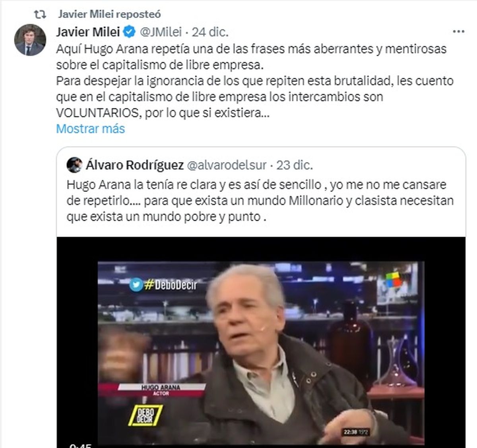477x448 pixels.
Task: Open the @alvarodelsur handle
Action: click(227, 165)
